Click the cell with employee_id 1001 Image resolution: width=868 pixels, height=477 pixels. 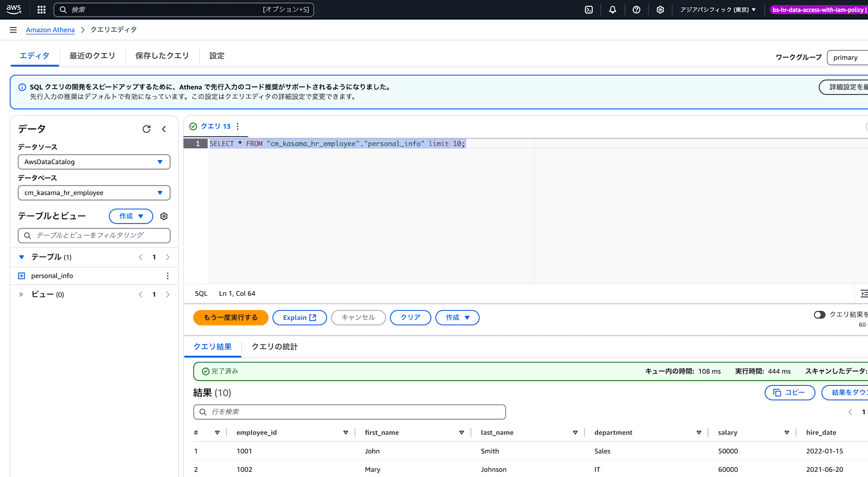tap(244, 451)
